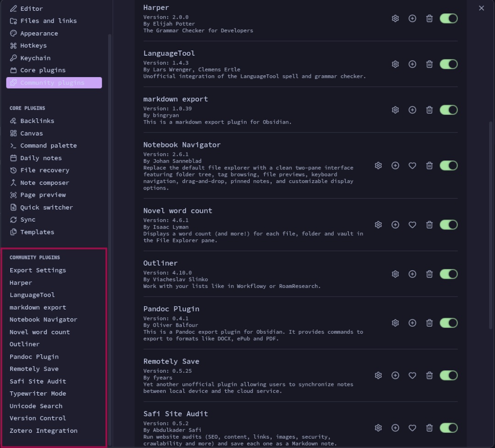Open Outliner plugin options gear
The height and width of the screenshot is (448, 495).
pyautogui.click(x=395, y=274)
